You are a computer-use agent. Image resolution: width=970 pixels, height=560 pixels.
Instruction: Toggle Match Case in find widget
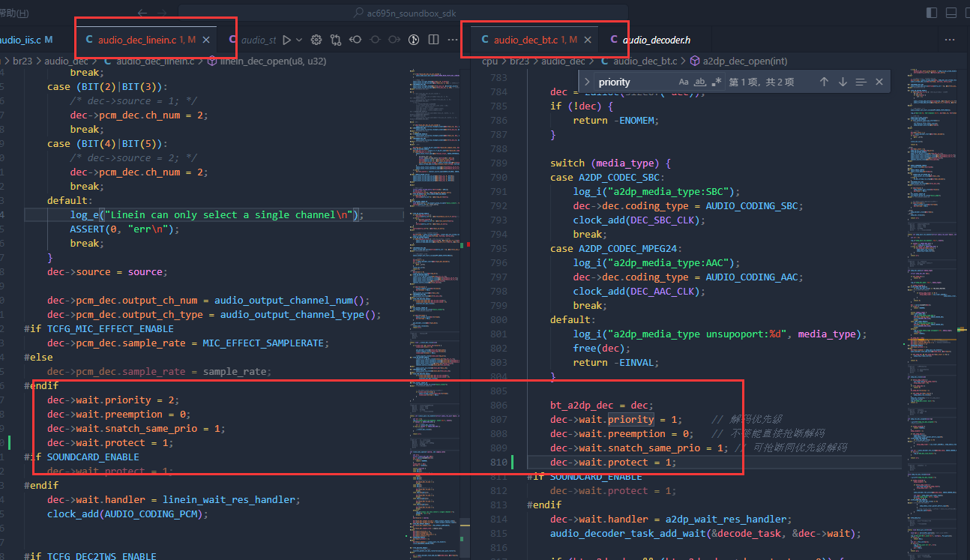684,82
